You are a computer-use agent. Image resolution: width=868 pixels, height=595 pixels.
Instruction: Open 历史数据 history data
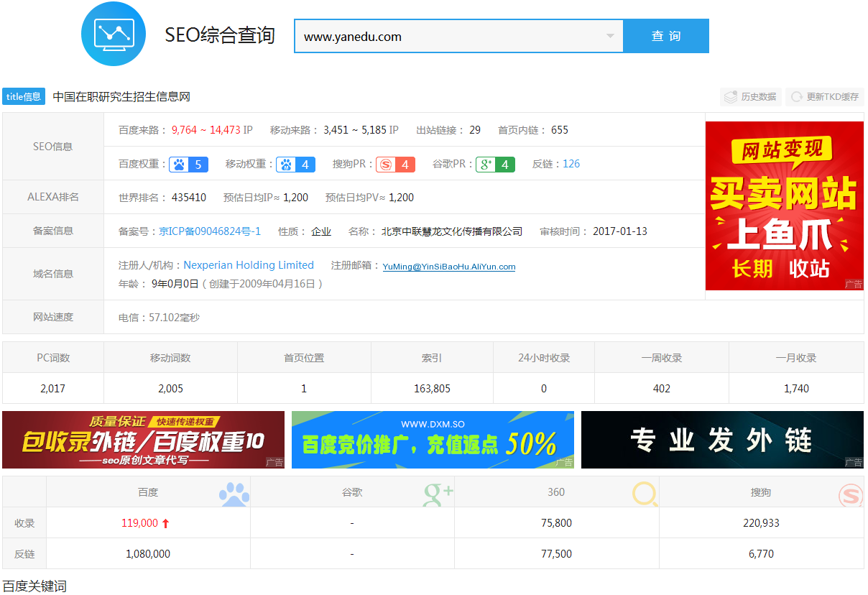point(750,97)
